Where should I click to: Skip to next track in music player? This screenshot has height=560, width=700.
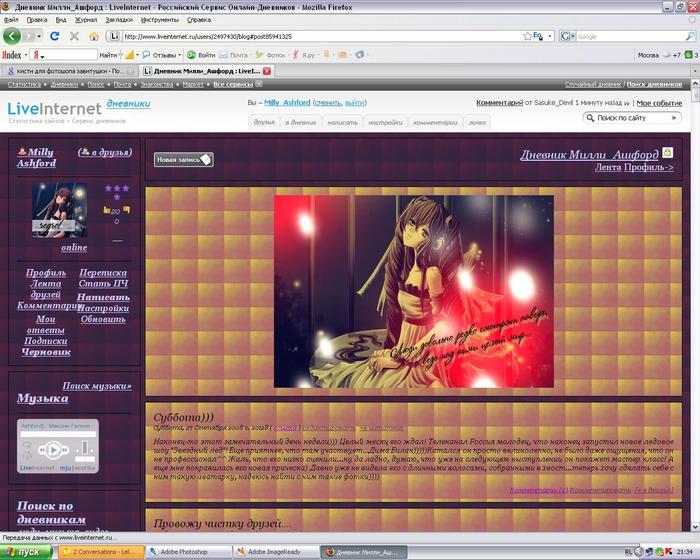pyautogui.click(x=65, y=450)
